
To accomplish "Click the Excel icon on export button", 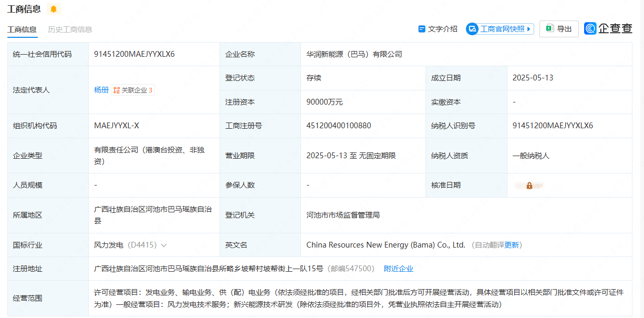I will pos(549,29).
